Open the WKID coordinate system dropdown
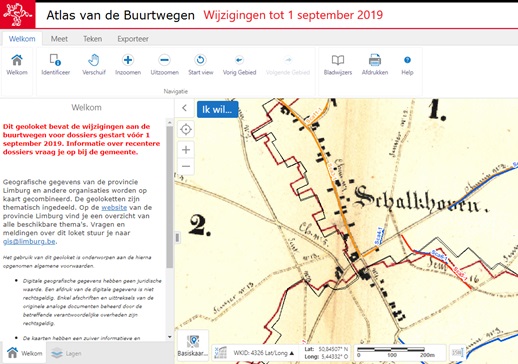Screen dimensions: 518x364 point(264,353)
